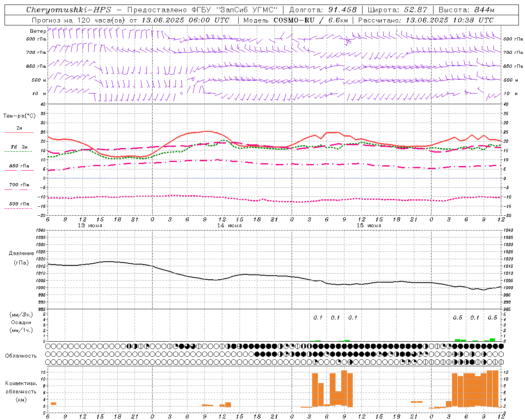Image resolution: width=525 pixels, height=420 pixels.
Task: Click "850 гПа" legend in temperature panel
Action: (19, 166)
